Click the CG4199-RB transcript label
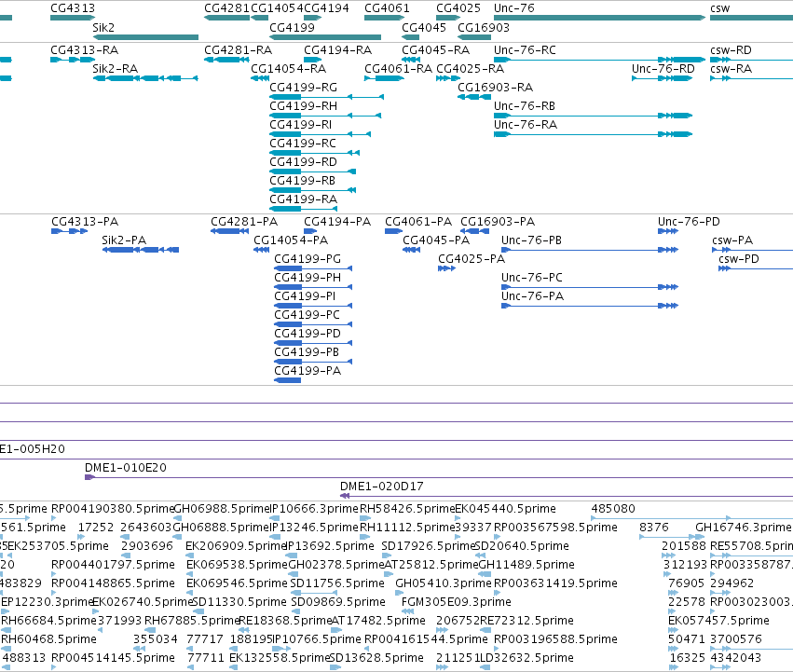 click(303, 181)
